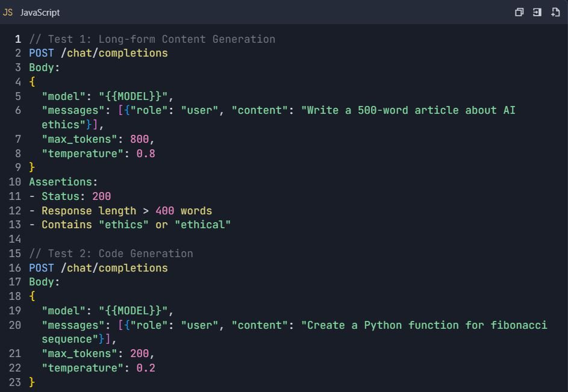
Task: Click the Test 1 comment line
Action: pyautogui.click(x=152, y=39)
